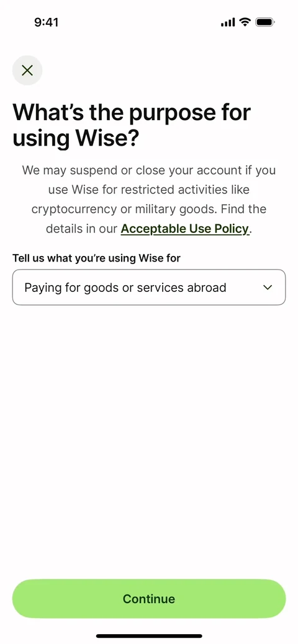The width and height of the screenshot is (298, 644).
Task: Tap the 'using Wise?' line of the heading
Action: pyautogui.click(x=76, y=139)
